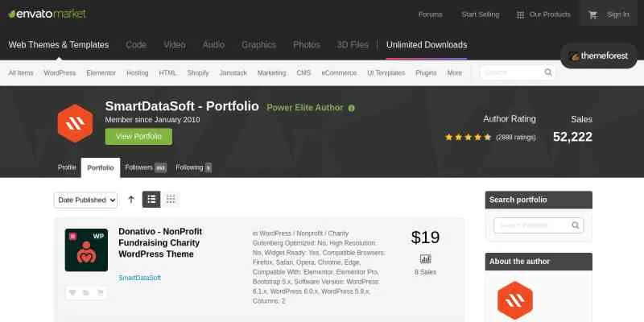
Task: Click the ThemeForest logo badge
Action: (598, 56)
